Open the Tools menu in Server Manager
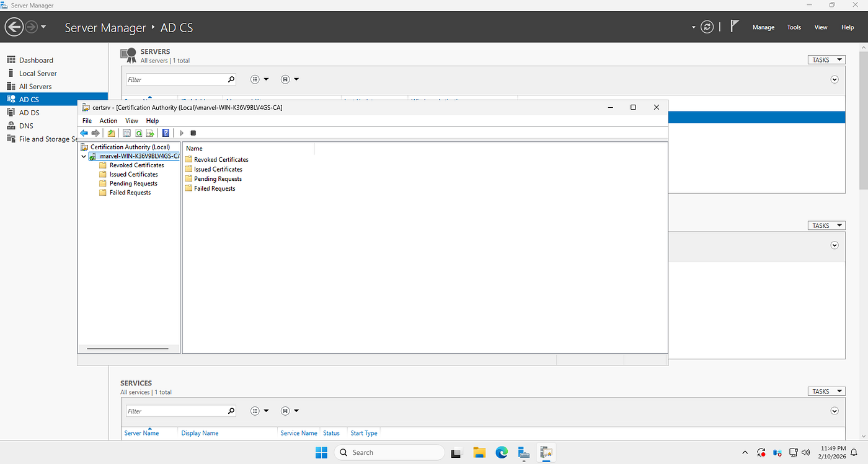This screenshot has width=868, height=464. 794,27
